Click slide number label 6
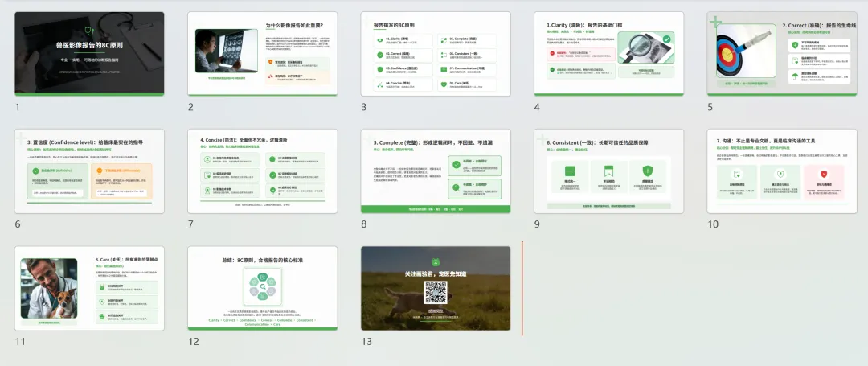 coord(17,224)
